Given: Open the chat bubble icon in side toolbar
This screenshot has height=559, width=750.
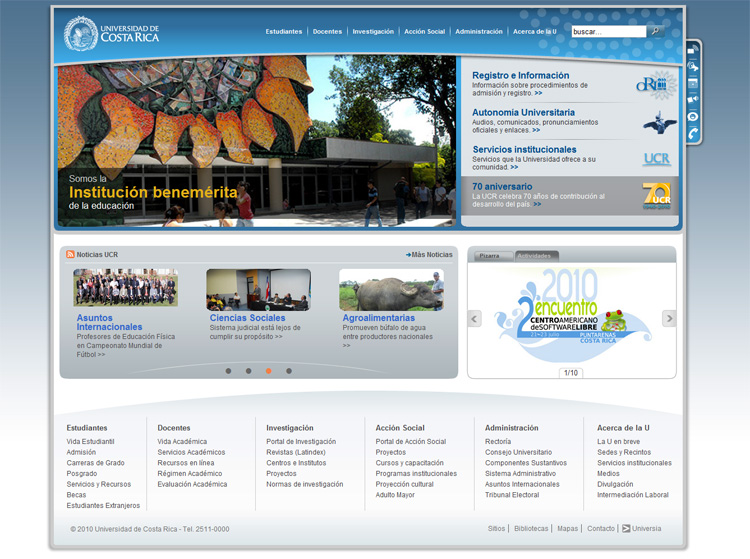Looking at the screenshot, I should 693,117.
